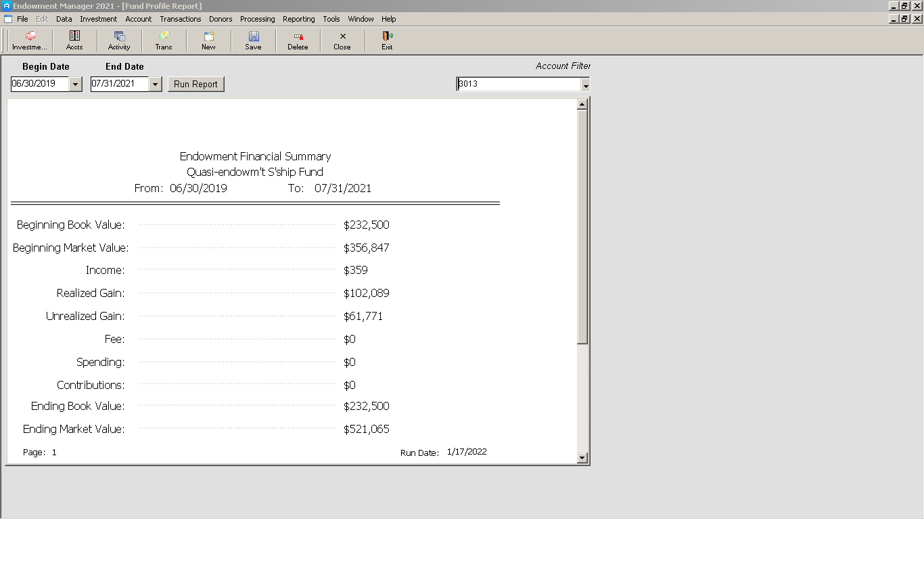This screenshot has height=575, width=924.
Task: Open the Donors menu
Action: 221,19
